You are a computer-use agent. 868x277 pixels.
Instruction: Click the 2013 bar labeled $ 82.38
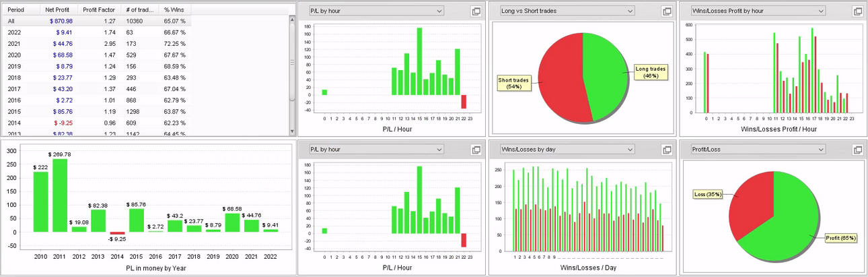(x=98, y=221)
